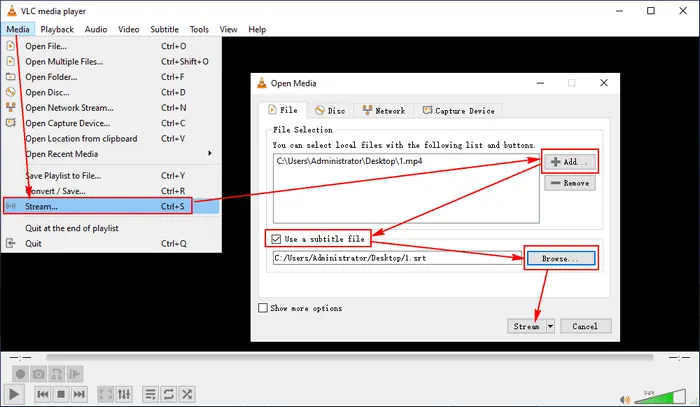Screen dimensions: 700x407
Task: Click the Stop playback button
Action: click(x=61, y=394)
